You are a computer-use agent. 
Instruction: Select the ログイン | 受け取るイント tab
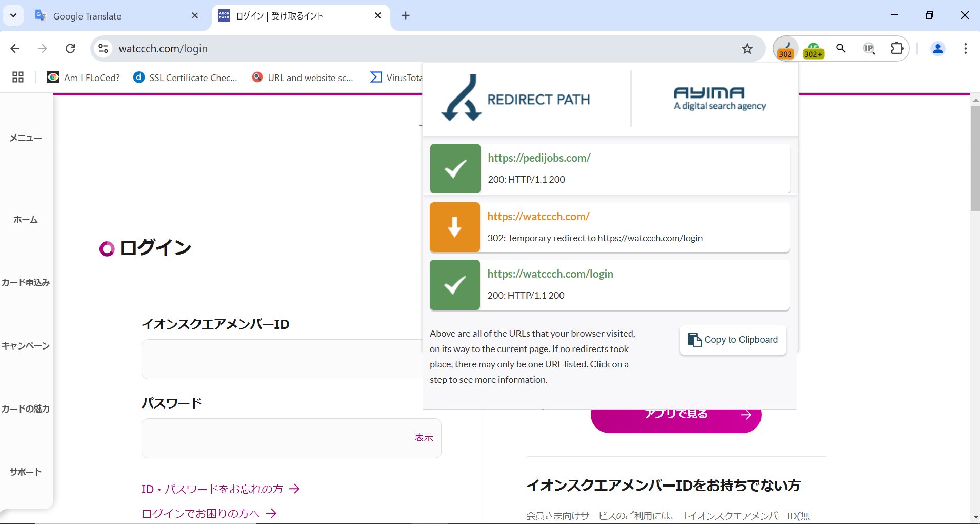point(301,15)
